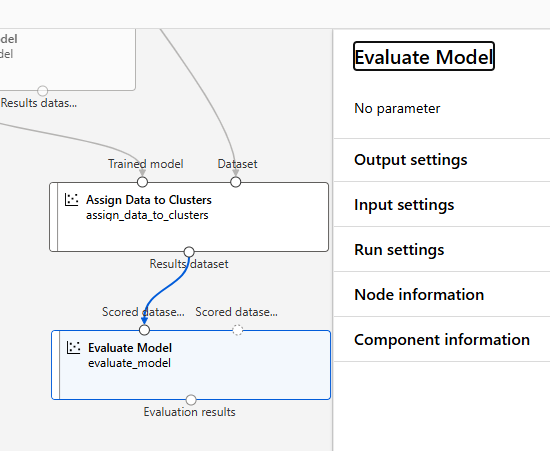The width and height of the screenshot is (550, 451).
Task: Select the Assign Data to Clusters node
Action: pyautogui.click(x=189, y=217)
